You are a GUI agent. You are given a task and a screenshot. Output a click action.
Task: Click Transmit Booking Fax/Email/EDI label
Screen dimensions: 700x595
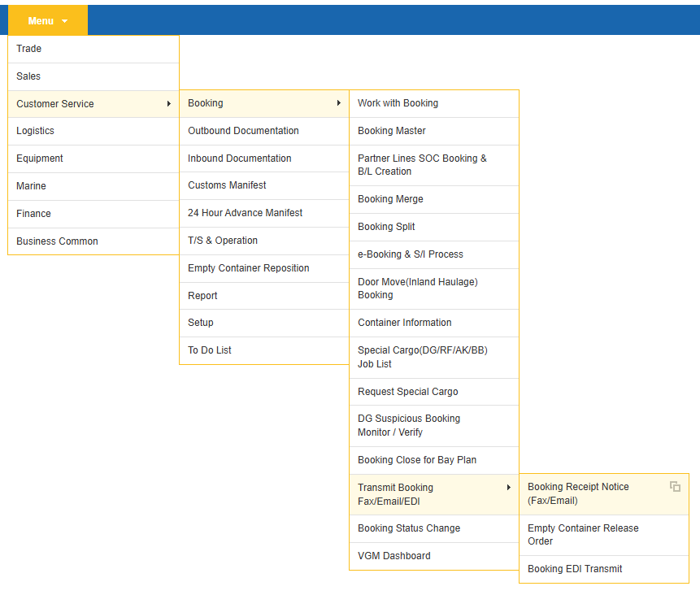coord(396,494)
